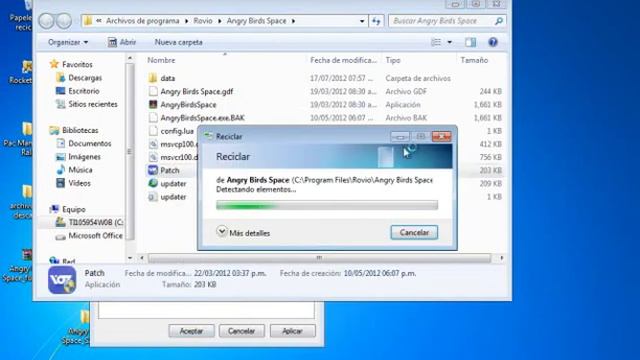Open the address bar history dropdown
The width and height of the screenshot is (640, 360).
tap(362, 21)
